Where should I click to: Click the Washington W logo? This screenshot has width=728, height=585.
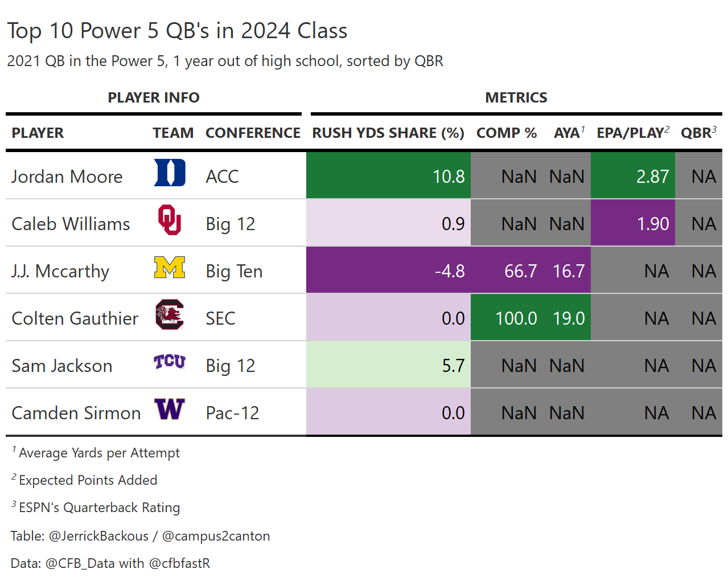(170, 409)
